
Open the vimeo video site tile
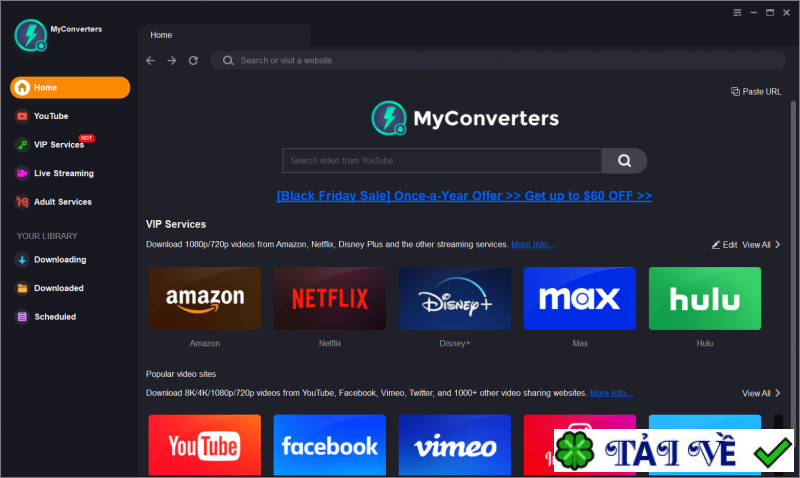[x=455, y=445]
